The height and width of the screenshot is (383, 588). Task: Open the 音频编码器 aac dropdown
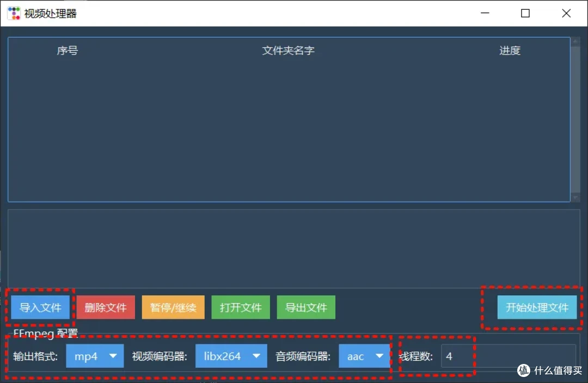(x=364, y=356)
